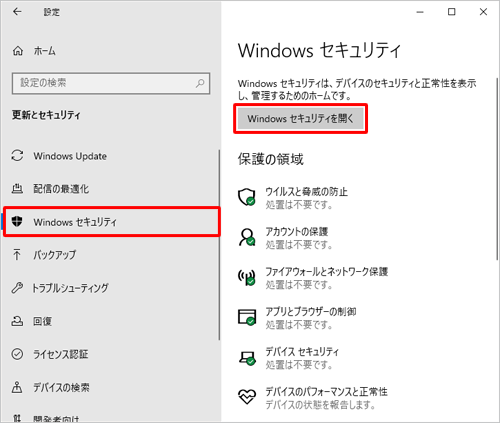This screenshot has height=423, width=500.
Task: Click the 設定 window title text
Action: [x=52, y=12]
